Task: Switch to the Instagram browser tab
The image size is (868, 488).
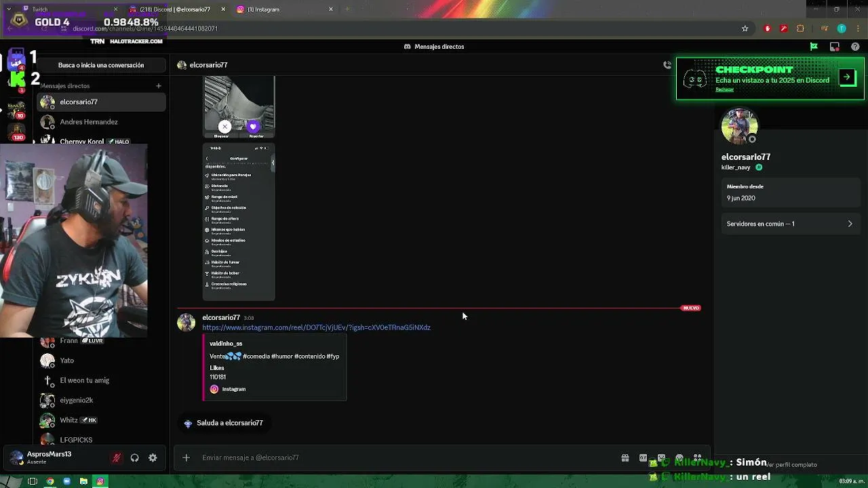Action: [x=285, y=9]
